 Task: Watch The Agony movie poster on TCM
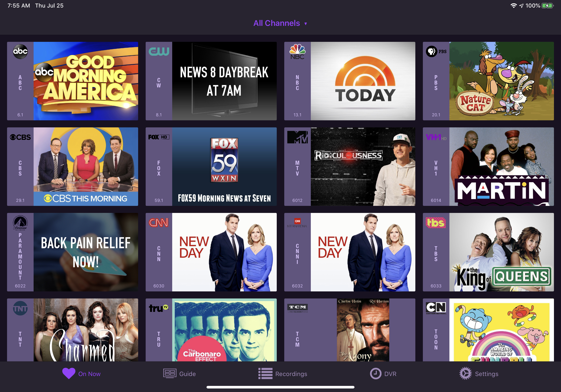click(x=363, y=330)
